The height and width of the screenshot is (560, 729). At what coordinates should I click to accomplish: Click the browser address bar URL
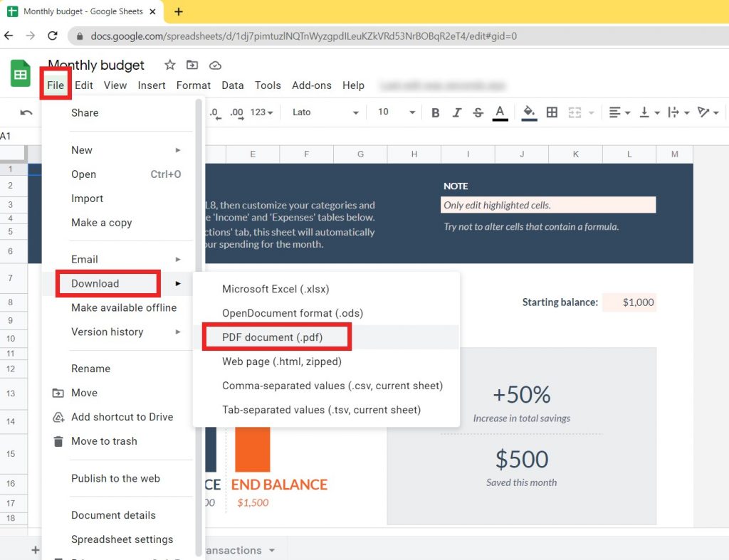[303, 36]
